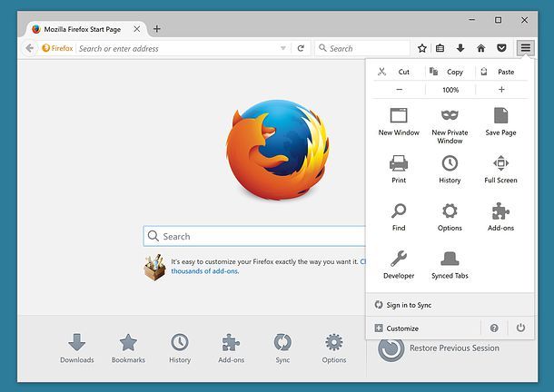The width and height of the screenshot is (554, 392).
Task: Select Print in menu panel
Action: [x=399, y=170]
